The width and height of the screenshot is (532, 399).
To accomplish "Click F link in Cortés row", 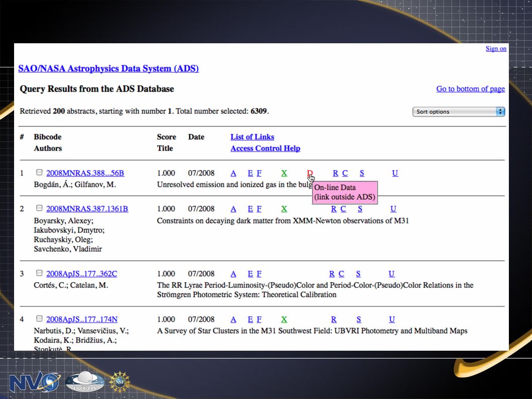I will [x=259, y=274].
